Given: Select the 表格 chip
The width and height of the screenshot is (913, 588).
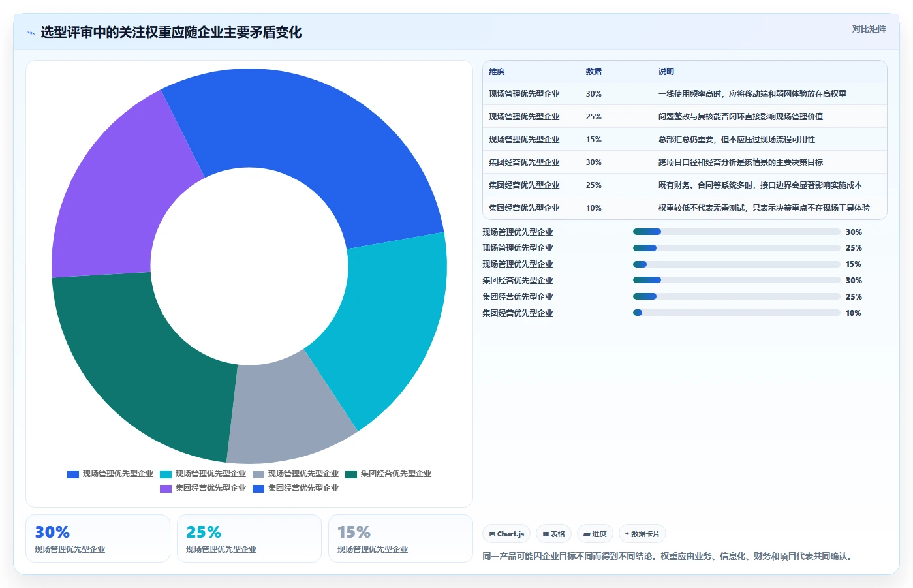Looking at the screenshot, I should (554, 534).
